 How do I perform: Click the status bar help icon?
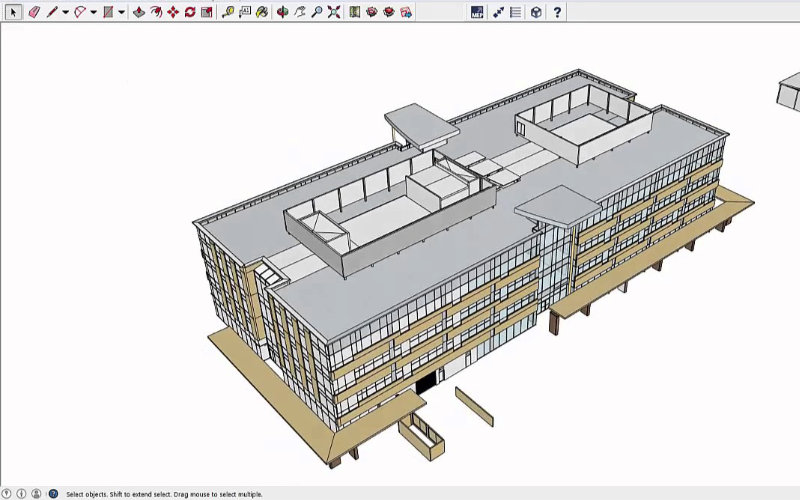[x=53, y=494]
